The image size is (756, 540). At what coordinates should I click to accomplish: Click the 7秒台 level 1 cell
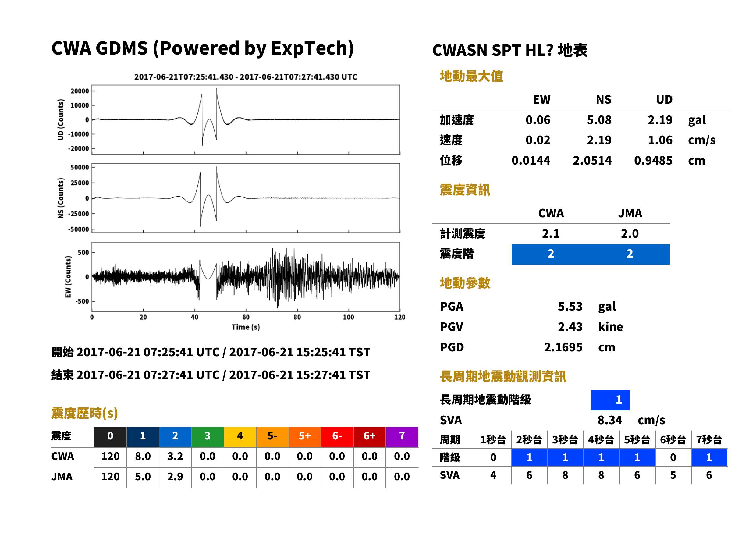[709, 457]
